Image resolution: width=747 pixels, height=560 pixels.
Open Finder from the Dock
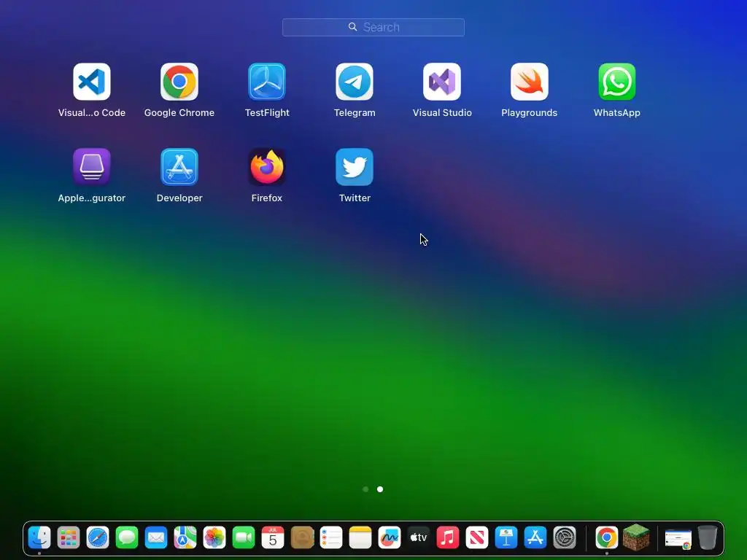(x=39, y=537)
